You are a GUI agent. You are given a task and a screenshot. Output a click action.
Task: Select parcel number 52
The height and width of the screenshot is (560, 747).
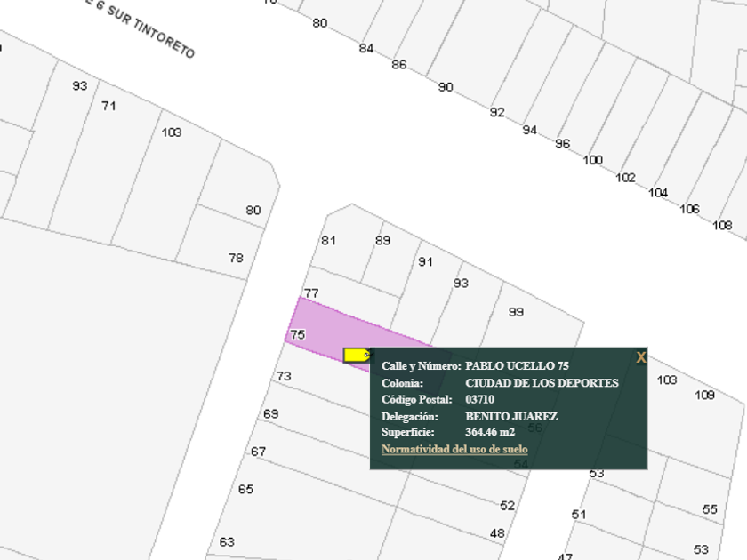[508, 506]
